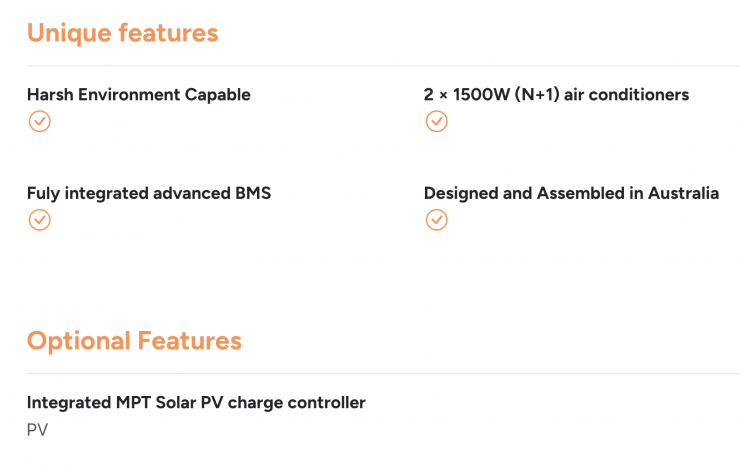This screenshot has width=740, height=471.
Task: Click the 'BMS' abbreviation
Action: point(252,193)
